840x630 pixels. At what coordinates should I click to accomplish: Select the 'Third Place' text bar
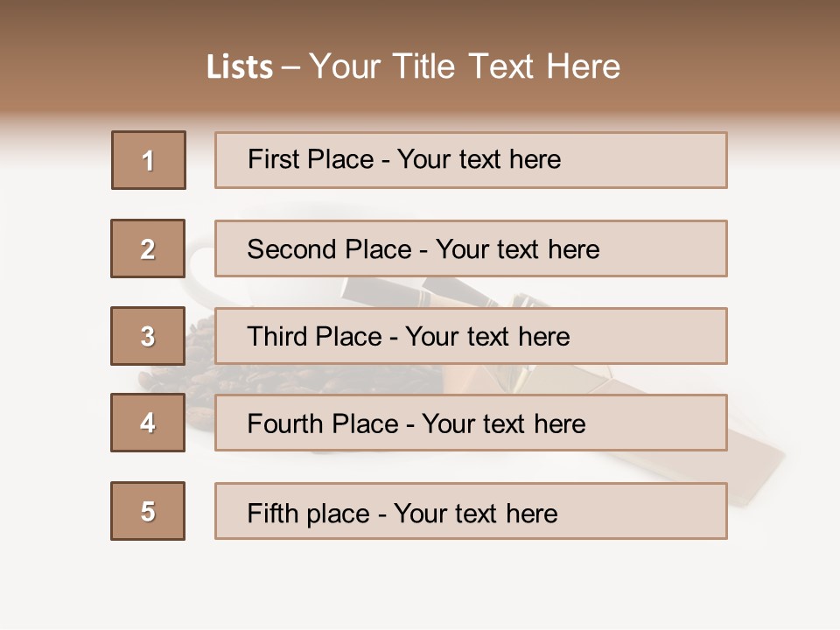click(471, 336)
